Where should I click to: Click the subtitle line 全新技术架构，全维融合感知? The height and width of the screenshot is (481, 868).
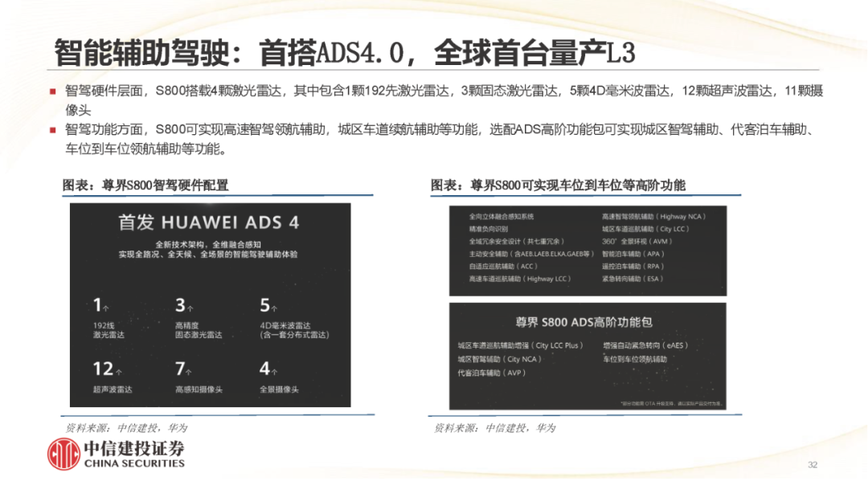[208, 244]
